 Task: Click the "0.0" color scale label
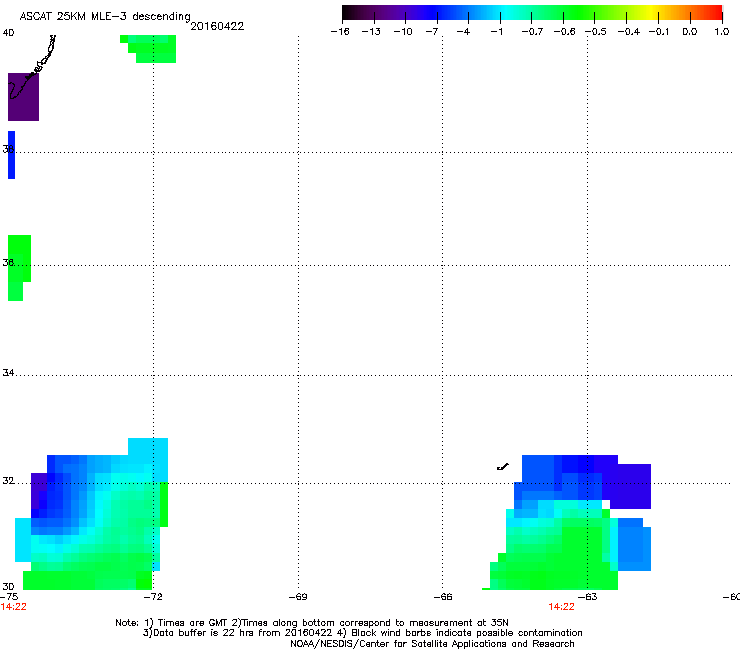[x=690, y=32]
